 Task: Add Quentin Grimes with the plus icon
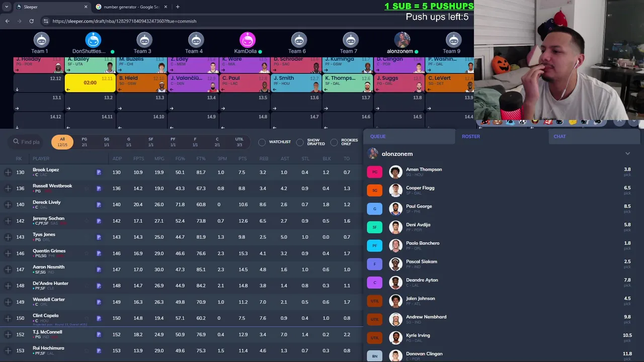8,253
